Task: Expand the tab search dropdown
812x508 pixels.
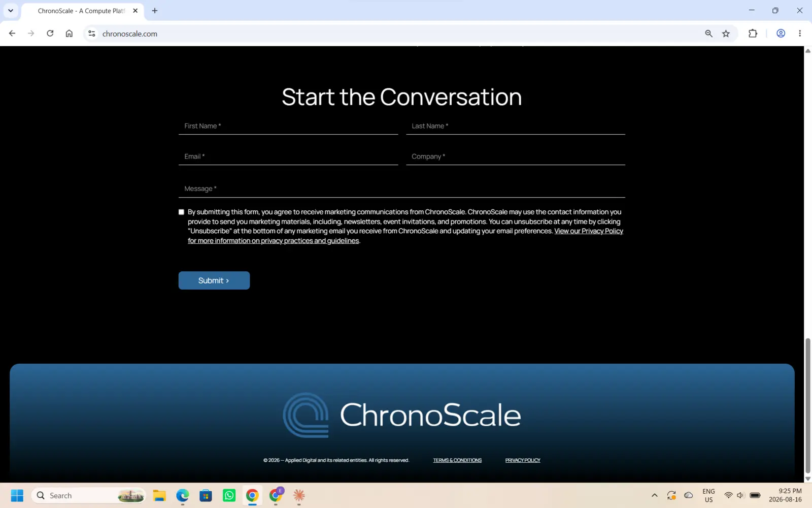Action: click(11, 11)
